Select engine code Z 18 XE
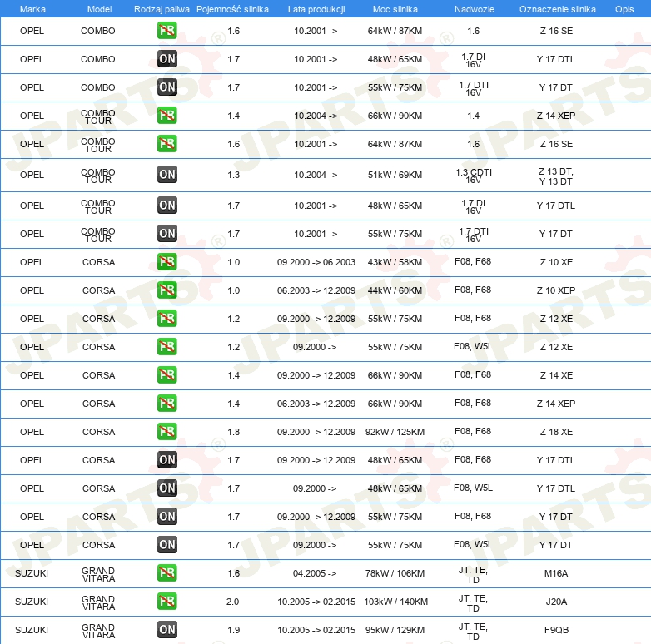 [x=556, y=432]
